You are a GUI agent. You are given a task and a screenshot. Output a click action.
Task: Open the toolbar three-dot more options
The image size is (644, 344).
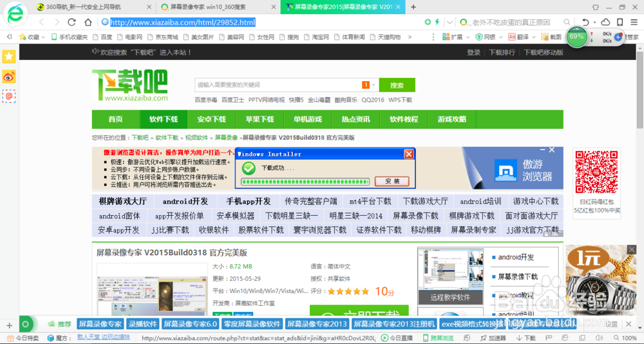[433, 37]
